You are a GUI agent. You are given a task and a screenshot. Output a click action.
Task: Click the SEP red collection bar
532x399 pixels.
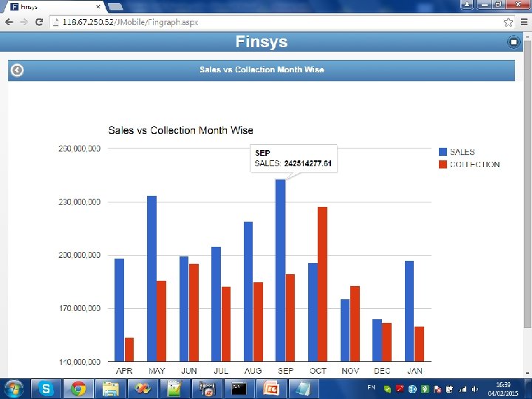tap(290, 318)
